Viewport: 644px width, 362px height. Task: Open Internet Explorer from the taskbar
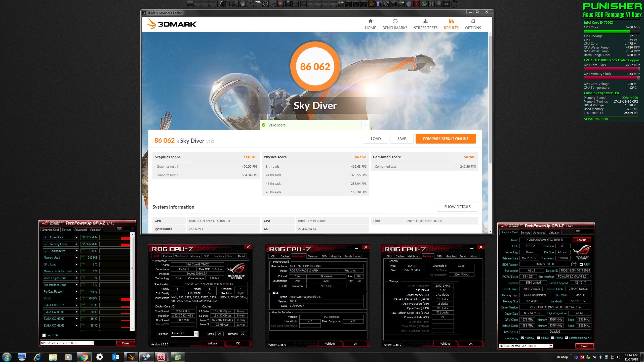[37, 357]
